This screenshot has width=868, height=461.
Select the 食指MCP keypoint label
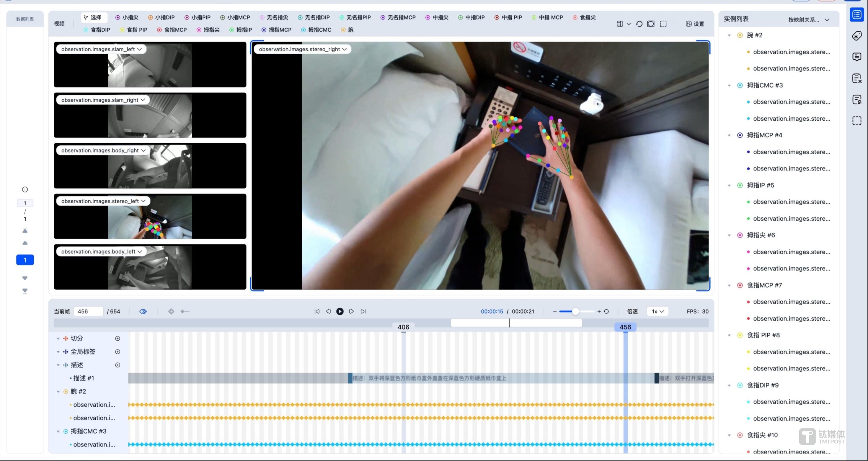(172, 29)
